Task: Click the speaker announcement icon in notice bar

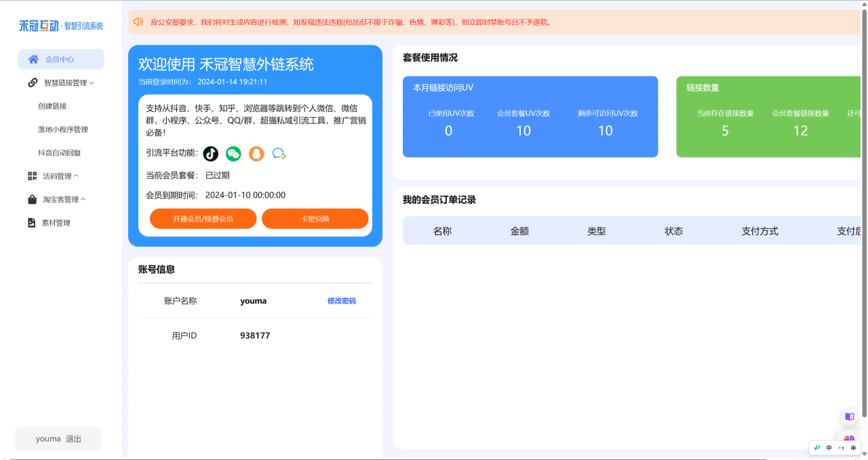Action: [x=138, y=22]
